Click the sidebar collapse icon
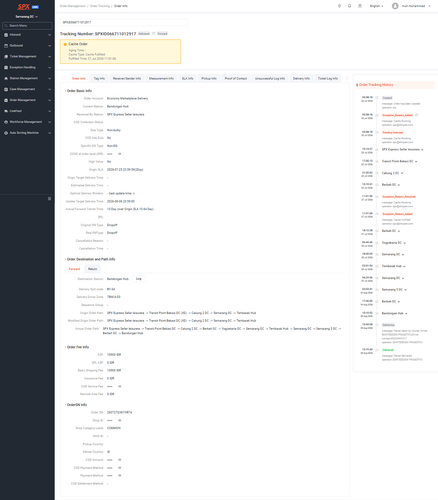The image size is (438, 500). click(x=49, y=199)
